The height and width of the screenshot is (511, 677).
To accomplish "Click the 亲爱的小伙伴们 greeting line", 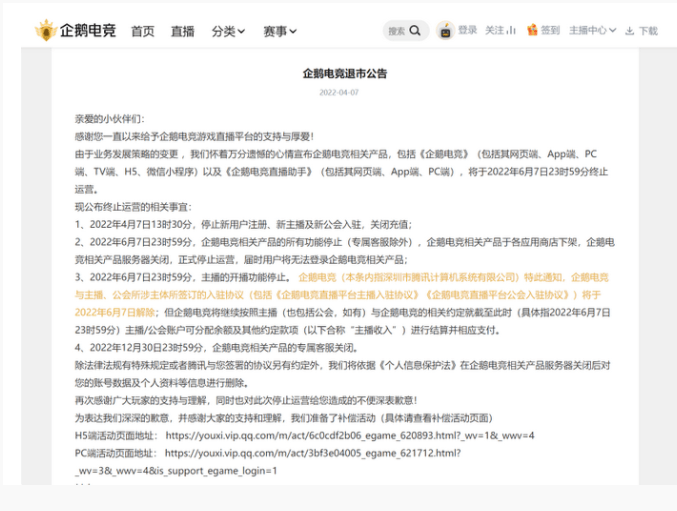I will tap(110, 119).
